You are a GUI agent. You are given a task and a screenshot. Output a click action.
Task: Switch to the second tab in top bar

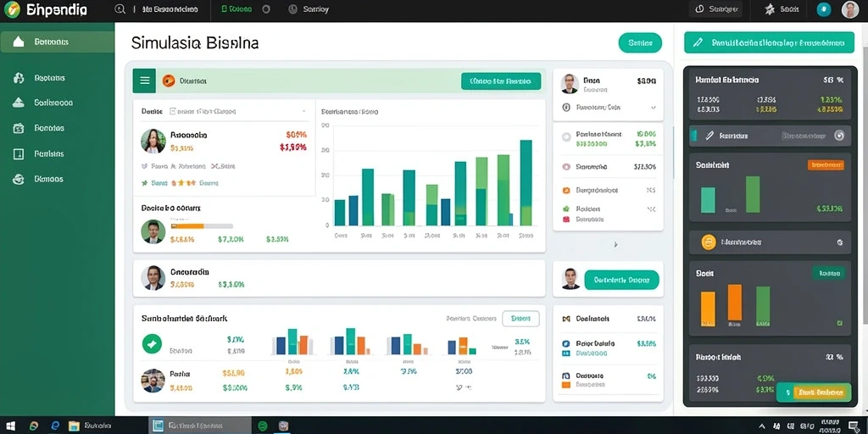[x=236, y=9]
